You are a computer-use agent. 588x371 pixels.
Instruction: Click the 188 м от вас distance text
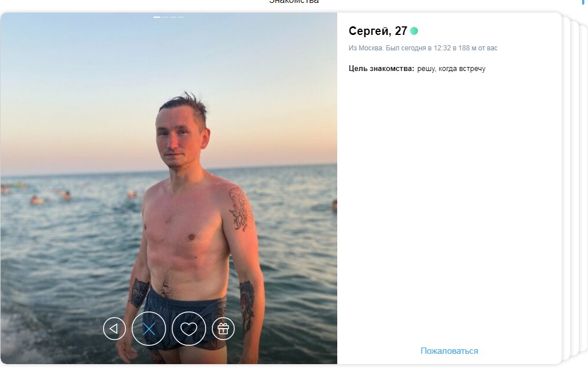click(x=477, y=48)
